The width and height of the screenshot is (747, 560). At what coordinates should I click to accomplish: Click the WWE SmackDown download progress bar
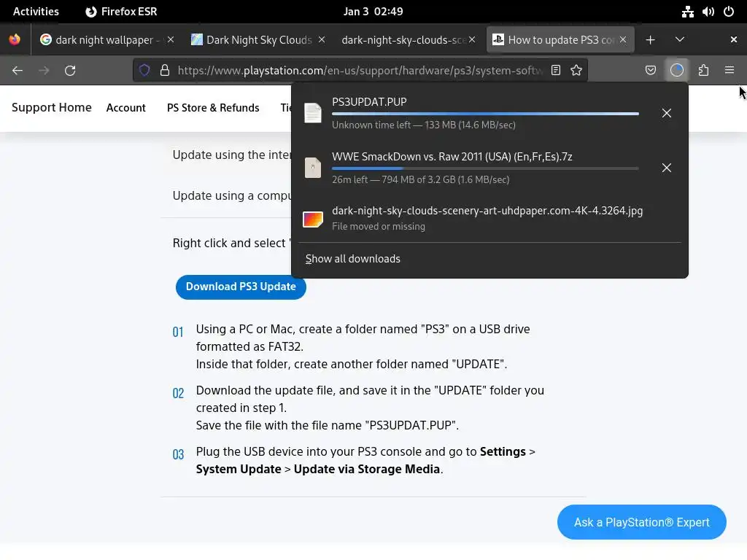click(x=485, y=168)
